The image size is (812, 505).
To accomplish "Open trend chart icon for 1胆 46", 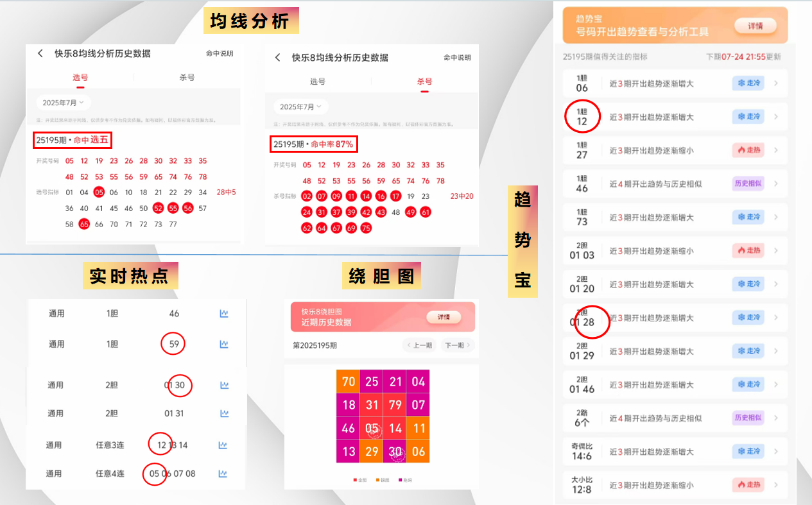I will pyautogui.click(x=224, y=314).
